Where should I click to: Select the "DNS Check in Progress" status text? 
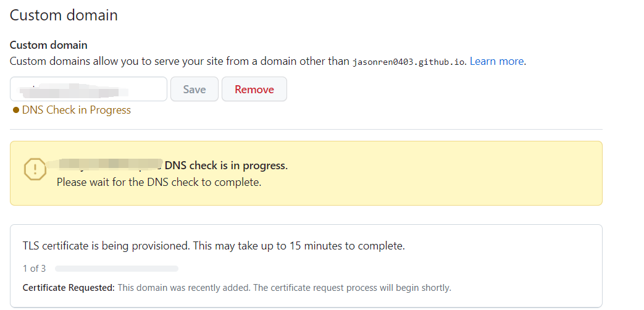tap(77, 110)
